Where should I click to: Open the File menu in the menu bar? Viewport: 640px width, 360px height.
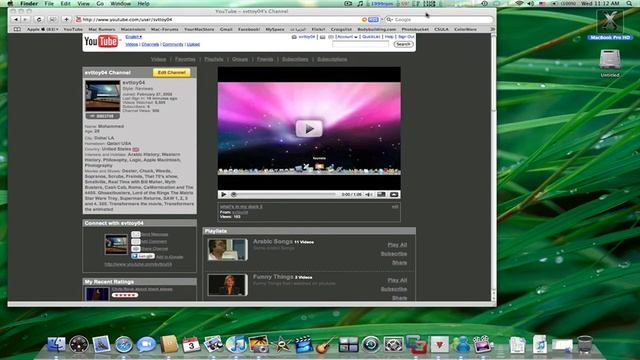pos(49,4)
